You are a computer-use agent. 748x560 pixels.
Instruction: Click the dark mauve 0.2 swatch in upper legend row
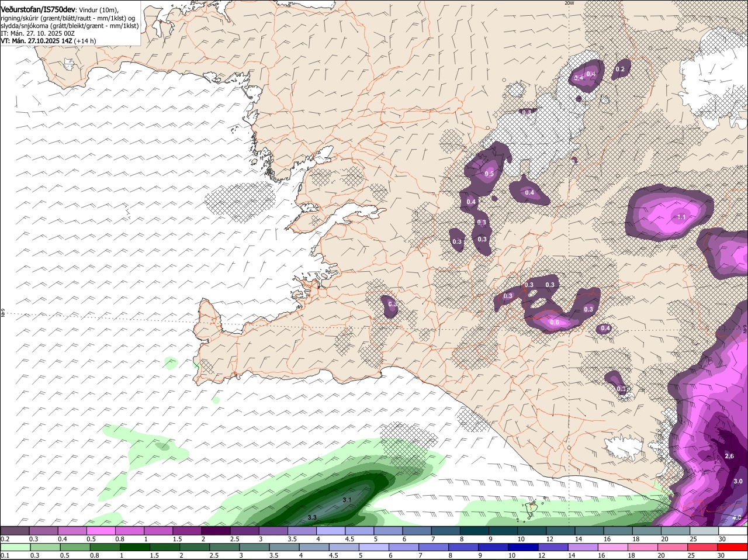tap(15, 530)
